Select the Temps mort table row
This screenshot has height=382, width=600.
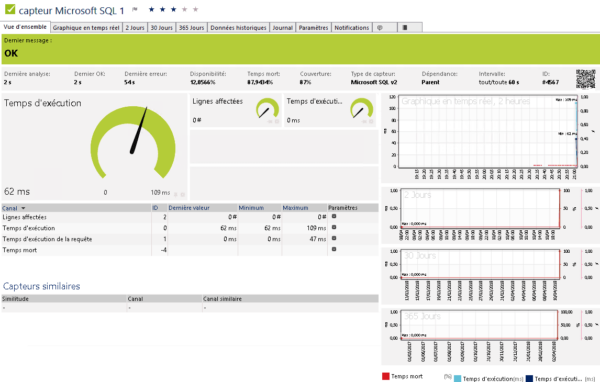pyautogui.click(x=190, y=250)
